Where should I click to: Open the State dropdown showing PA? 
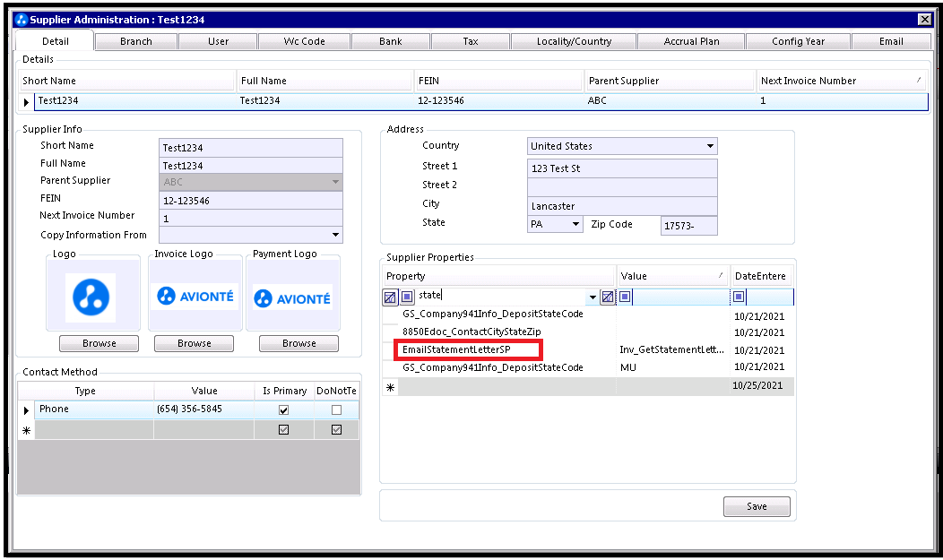point(575,224)
